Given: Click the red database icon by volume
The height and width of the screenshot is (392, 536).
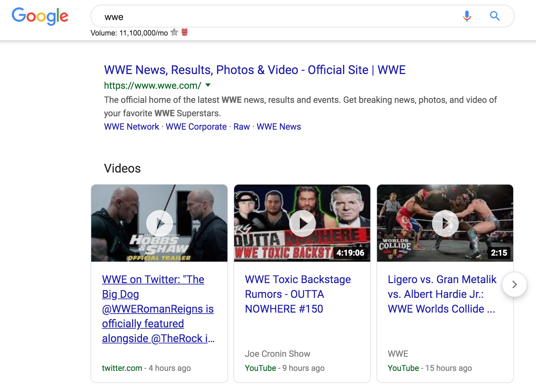Looking at the screenshot, I should (x=184, y=32).
